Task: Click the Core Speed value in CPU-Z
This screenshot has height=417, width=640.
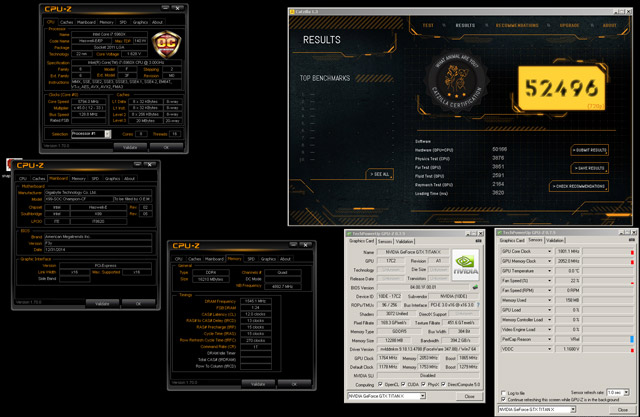Action: click(x=88, y=102)
